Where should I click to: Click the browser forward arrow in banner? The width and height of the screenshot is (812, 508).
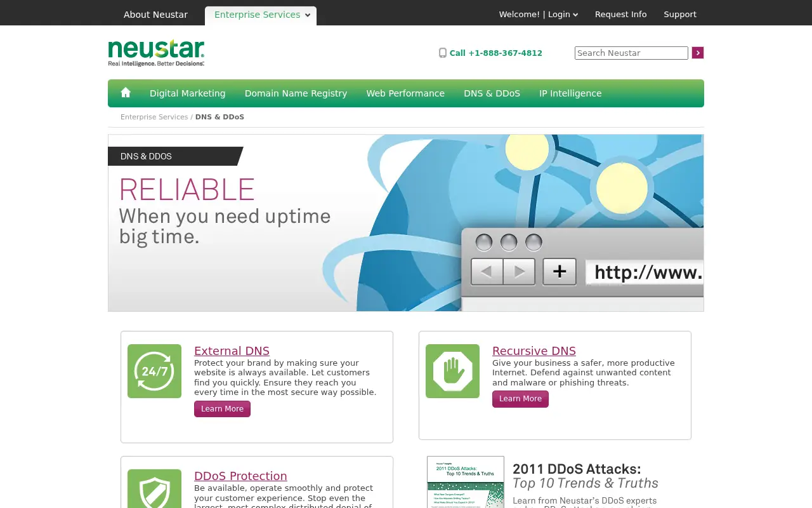[520, 272]
